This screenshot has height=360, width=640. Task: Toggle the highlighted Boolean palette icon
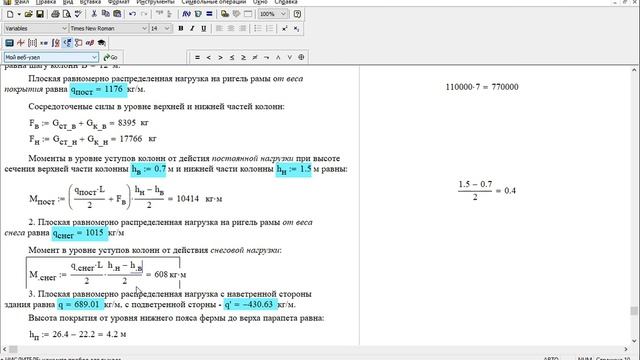(x=67, y=43)
